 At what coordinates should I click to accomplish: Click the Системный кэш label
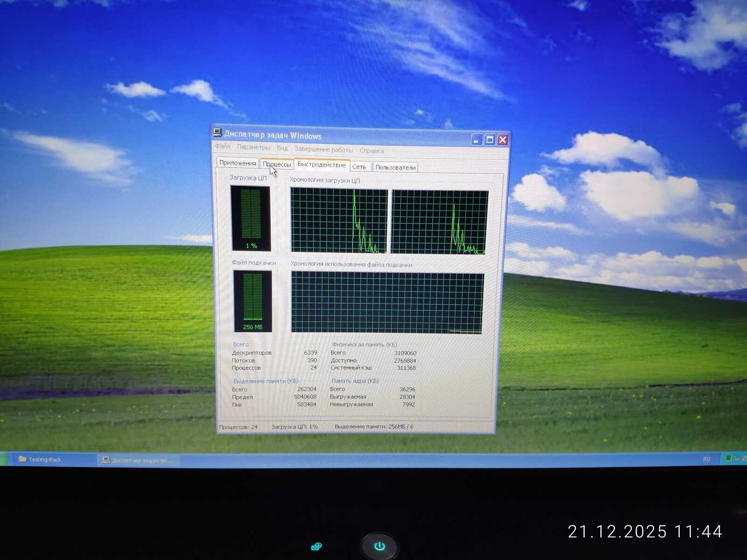351,368
